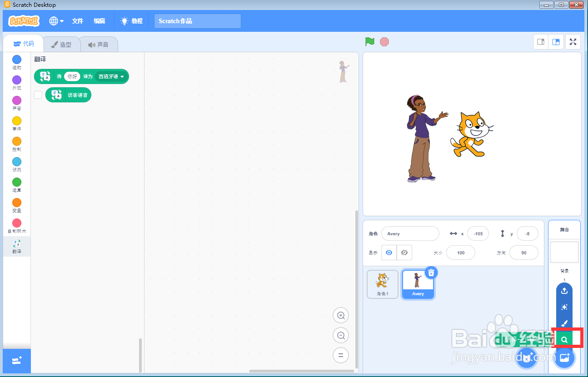Viewport: 588px width, 377px height.
Task: Open the 教程 tutorials
Action: tap(132, 21)
